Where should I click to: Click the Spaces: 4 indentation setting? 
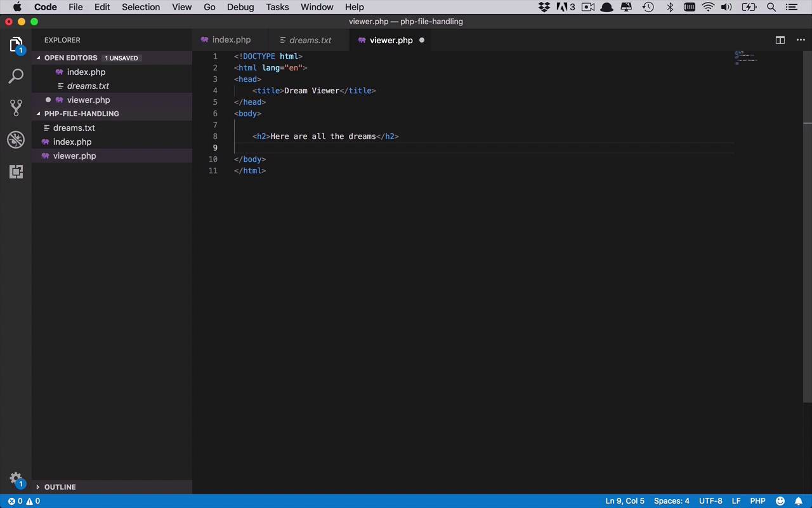click(x=671, y=501)
